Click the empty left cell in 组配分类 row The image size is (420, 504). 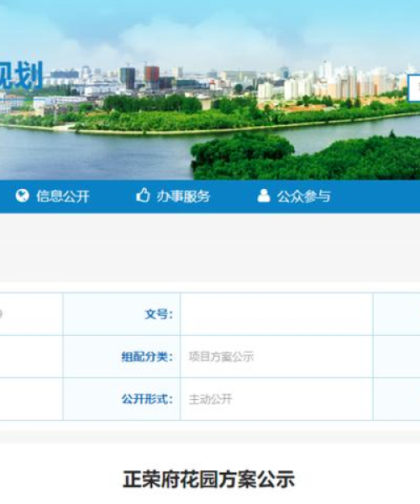31,356
